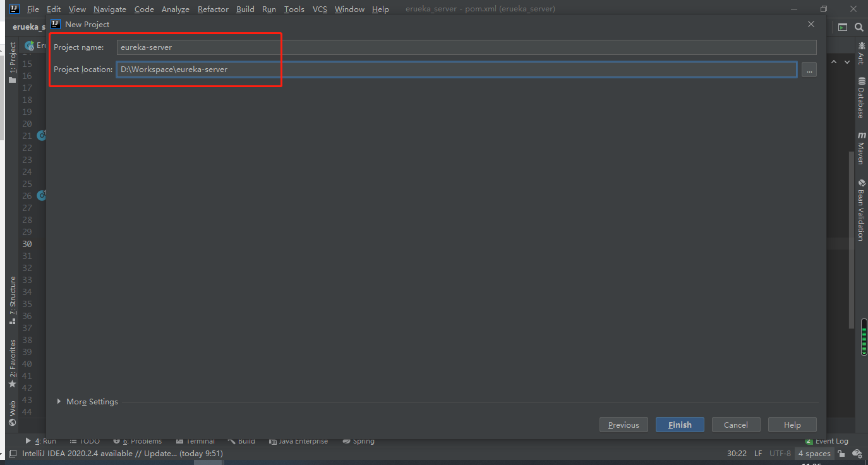
Task: Toggle tool window bars icon in status bar
Action: pos(12,454)
